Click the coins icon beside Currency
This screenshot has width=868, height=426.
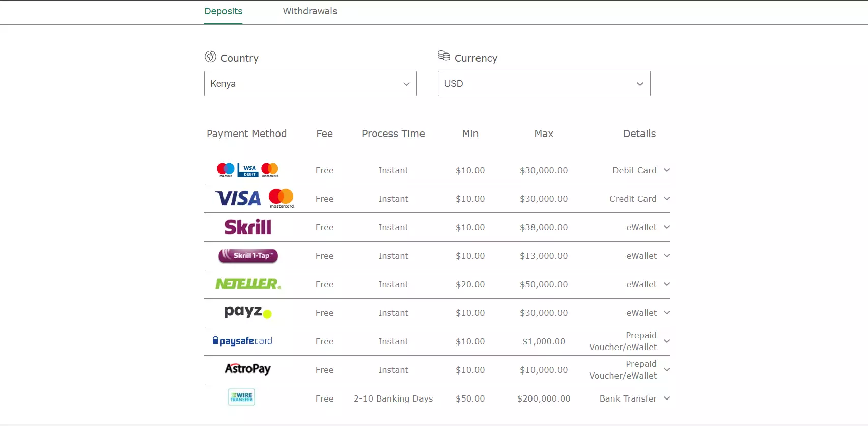coord(443,56)
